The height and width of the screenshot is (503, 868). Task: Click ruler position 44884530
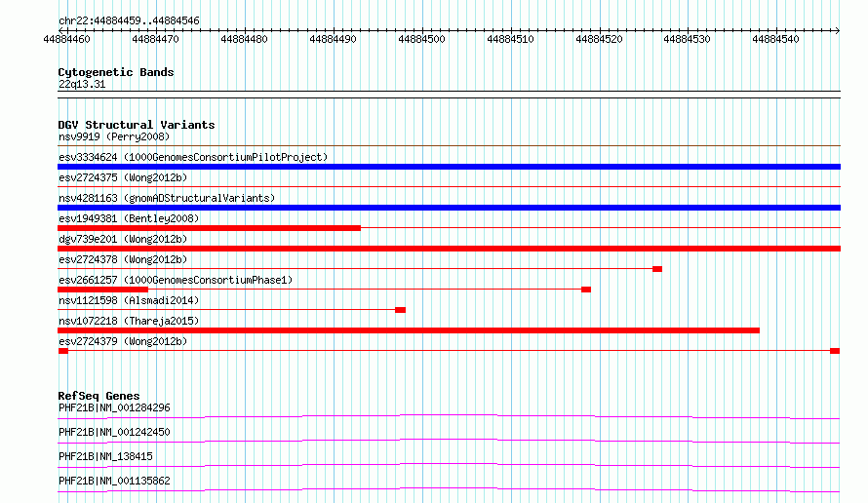point(687,39)
